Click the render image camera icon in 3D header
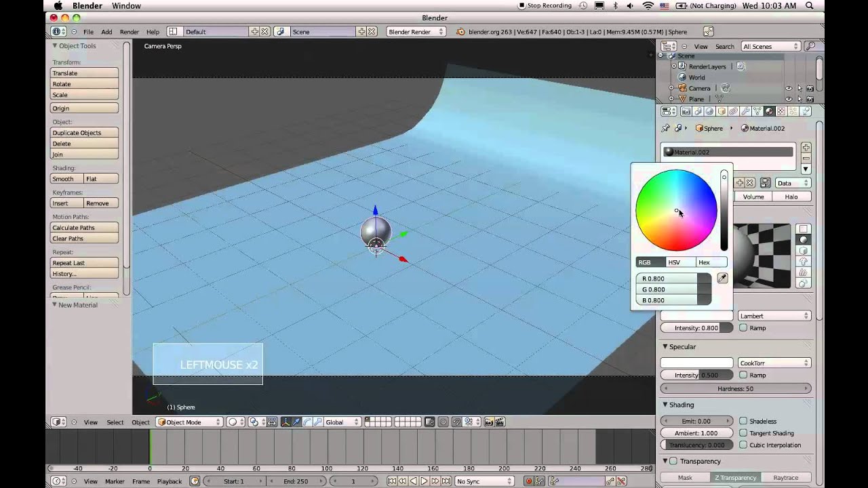This screenshot has width=868, height=488. click(488, 422)
